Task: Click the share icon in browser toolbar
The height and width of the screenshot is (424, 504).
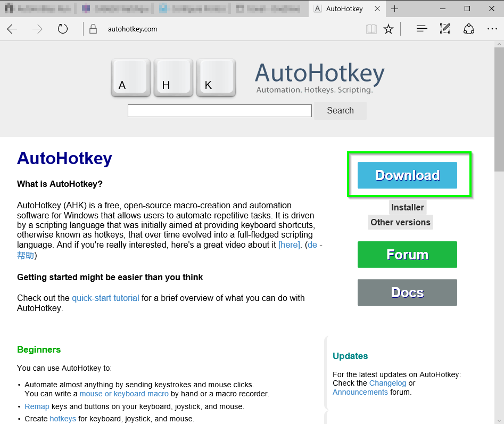Action: tap(469, 29)
